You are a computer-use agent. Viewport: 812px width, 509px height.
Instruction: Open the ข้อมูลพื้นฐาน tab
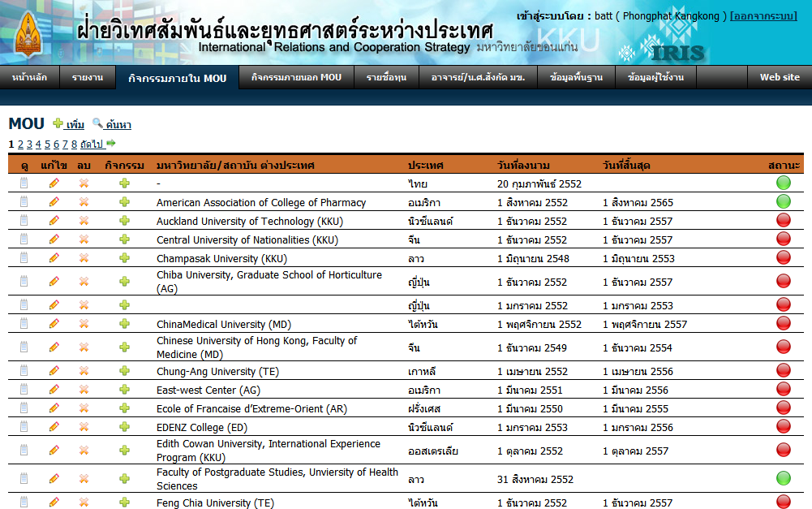577,77
